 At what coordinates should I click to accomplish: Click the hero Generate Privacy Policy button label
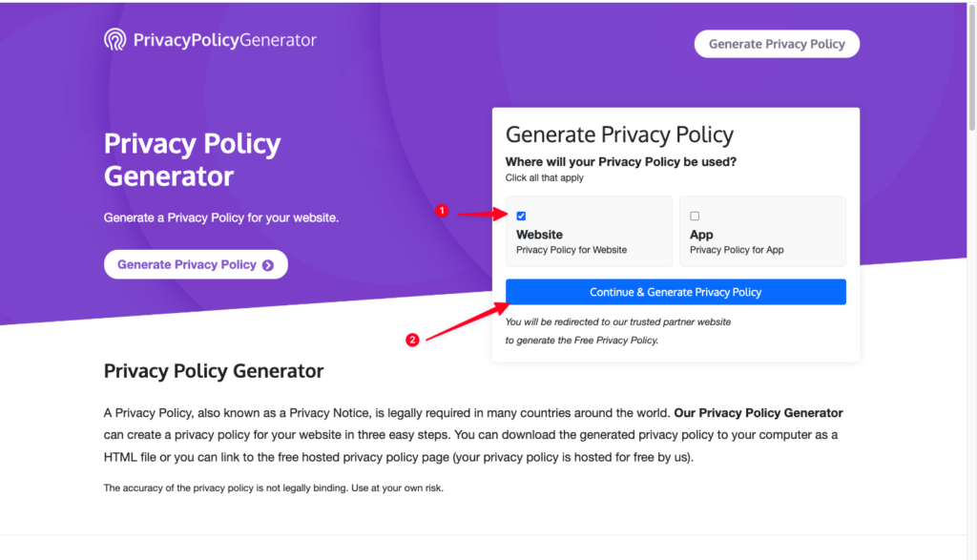tap(186, 264)
